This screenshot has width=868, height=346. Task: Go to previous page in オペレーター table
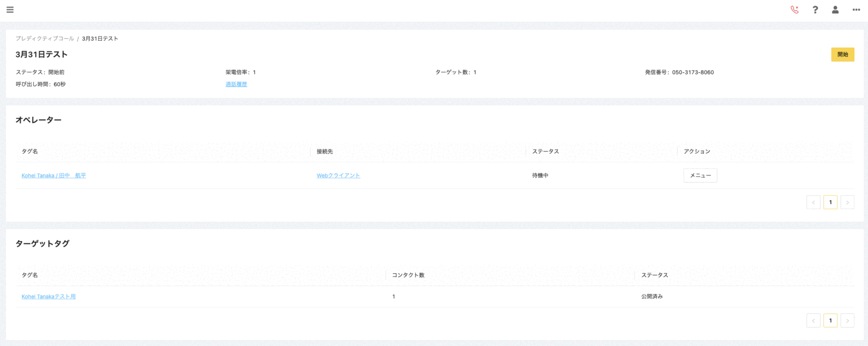pyautogui.click(x=813, y=202)
